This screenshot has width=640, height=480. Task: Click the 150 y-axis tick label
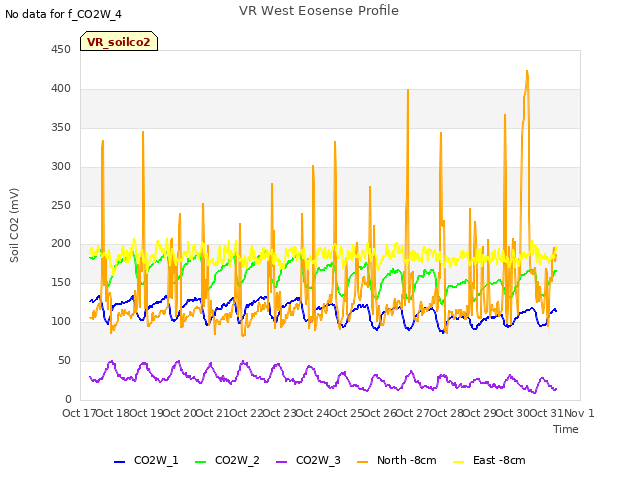61,283
